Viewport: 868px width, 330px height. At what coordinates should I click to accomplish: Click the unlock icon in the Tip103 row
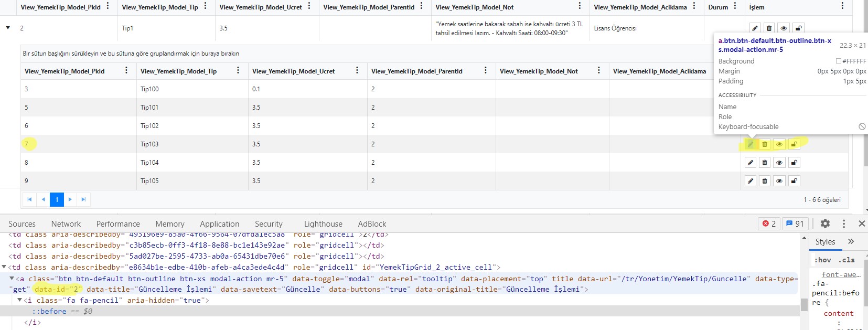point(794,144)
